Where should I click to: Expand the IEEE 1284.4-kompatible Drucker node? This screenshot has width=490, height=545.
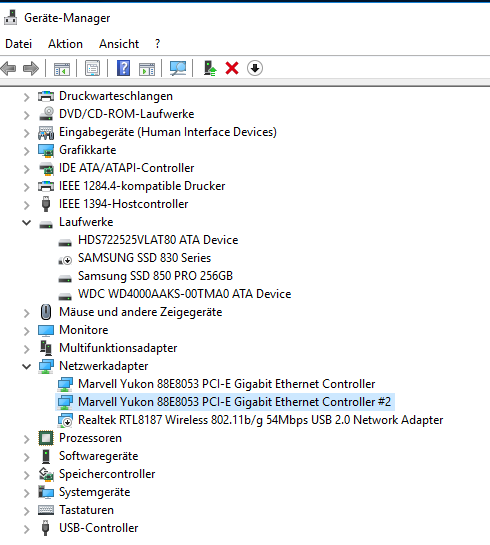[26, 187]
